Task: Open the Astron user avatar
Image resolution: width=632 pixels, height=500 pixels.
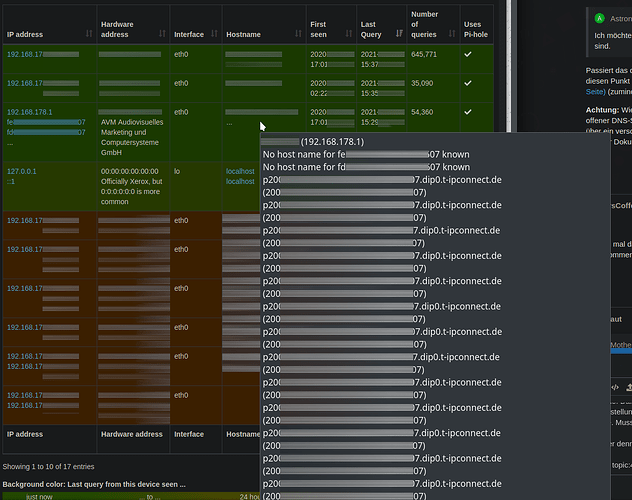Action: point(599,18)
